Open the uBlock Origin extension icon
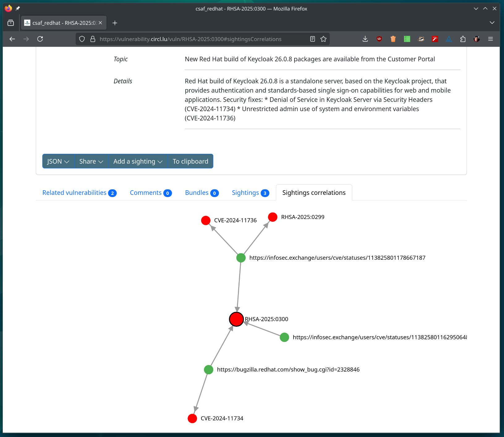The width and height of the screenshot is (504, 437). 379,39
